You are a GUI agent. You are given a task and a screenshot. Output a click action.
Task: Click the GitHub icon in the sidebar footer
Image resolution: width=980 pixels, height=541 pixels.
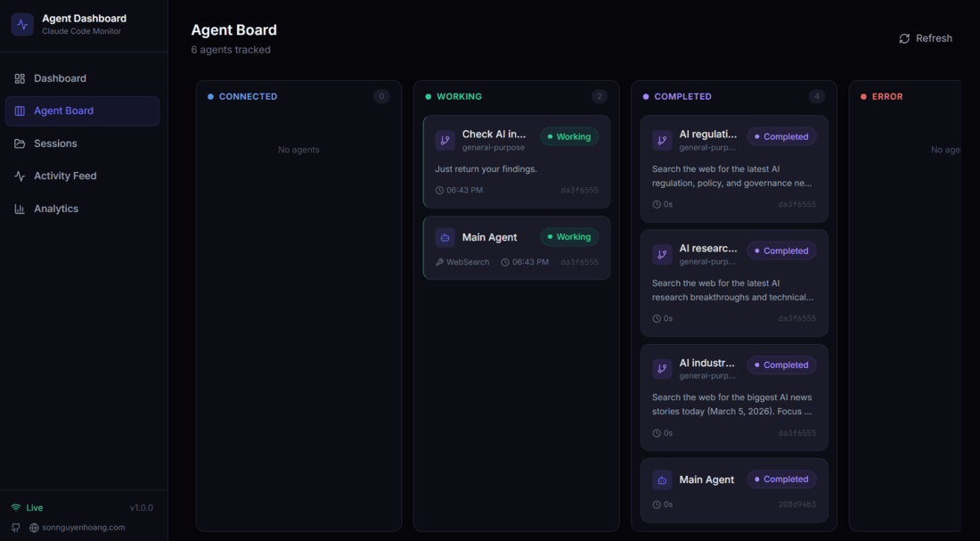point(15,527)
